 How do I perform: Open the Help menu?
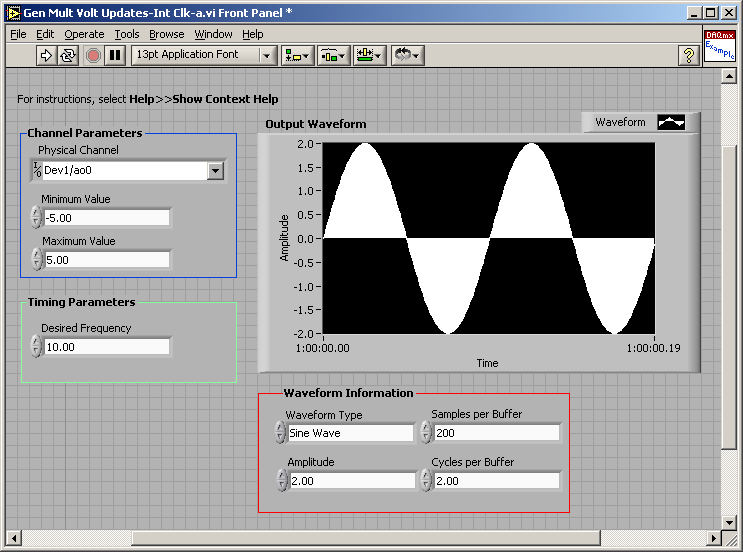tap(253, 34)
